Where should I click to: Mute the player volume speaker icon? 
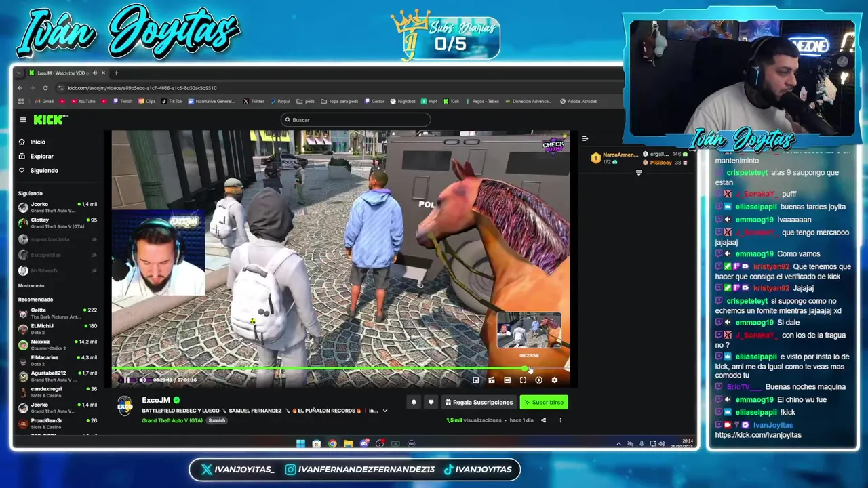pyautogui.click(x=142, y=380)
